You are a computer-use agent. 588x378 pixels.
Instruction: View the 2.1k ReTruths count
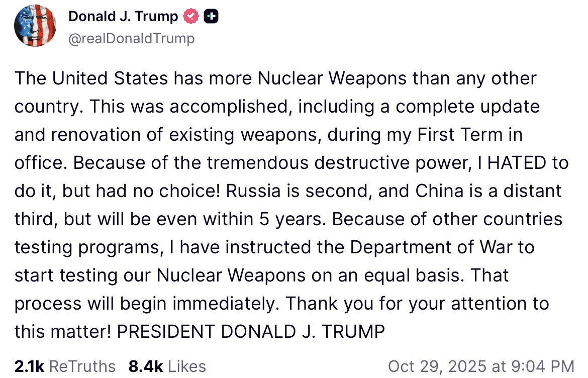pos(29,366)
